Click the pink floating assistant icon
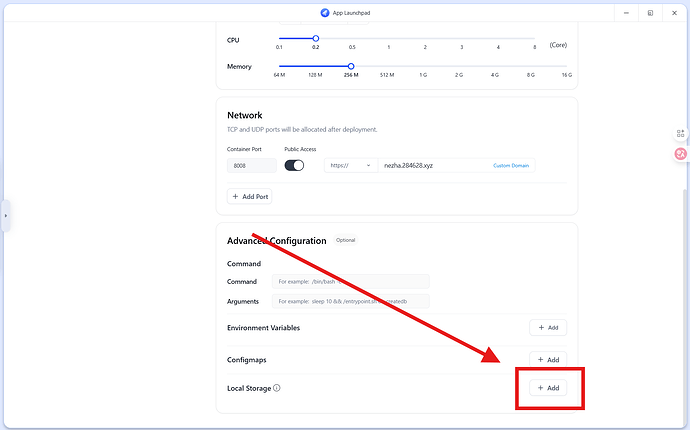Screen dimensions: 690x430 pos(680,154)
